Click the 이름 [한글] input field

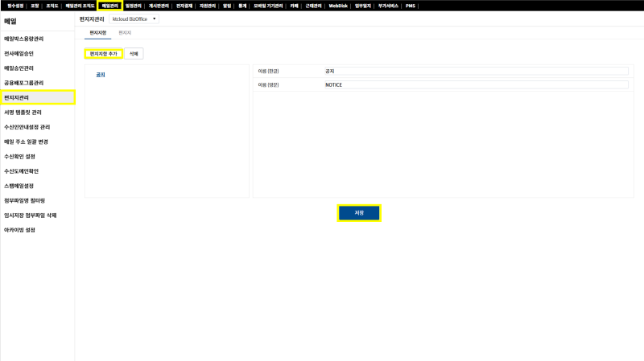(475, 71)
